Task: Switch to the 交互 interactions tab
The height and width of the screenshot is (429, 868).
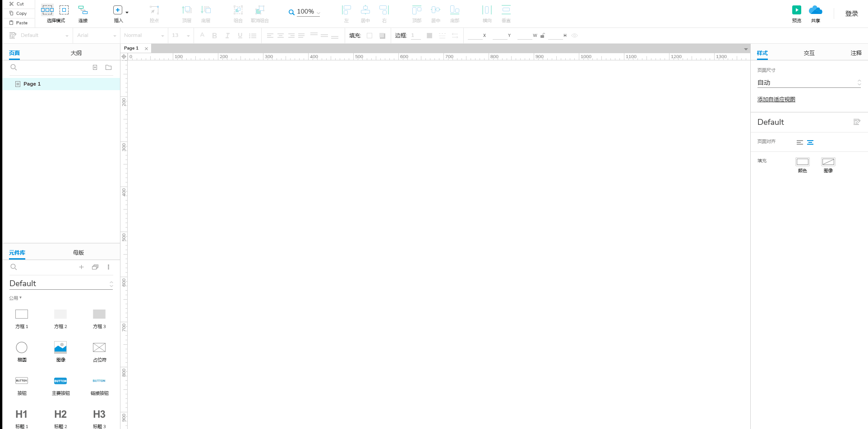Action: tap(809, 53)
